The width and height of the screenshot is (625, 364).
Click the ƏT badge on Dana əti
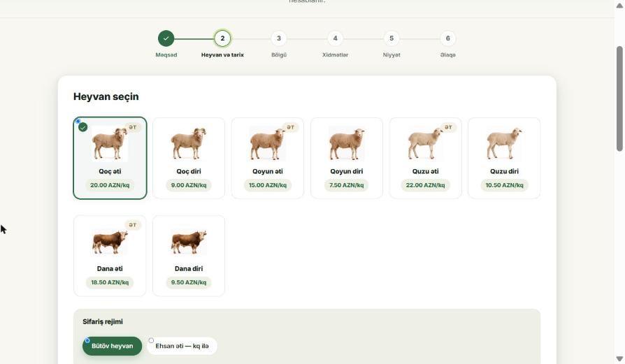133,225
